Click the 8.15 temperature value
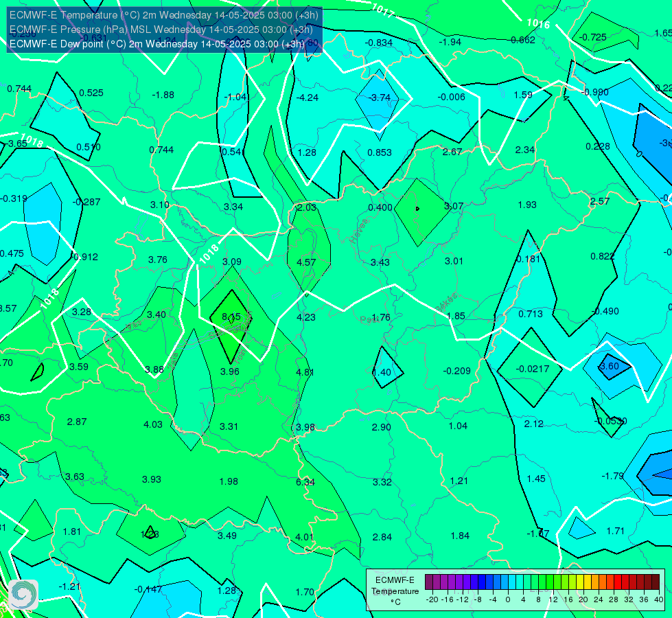 [x=231, y=317]
